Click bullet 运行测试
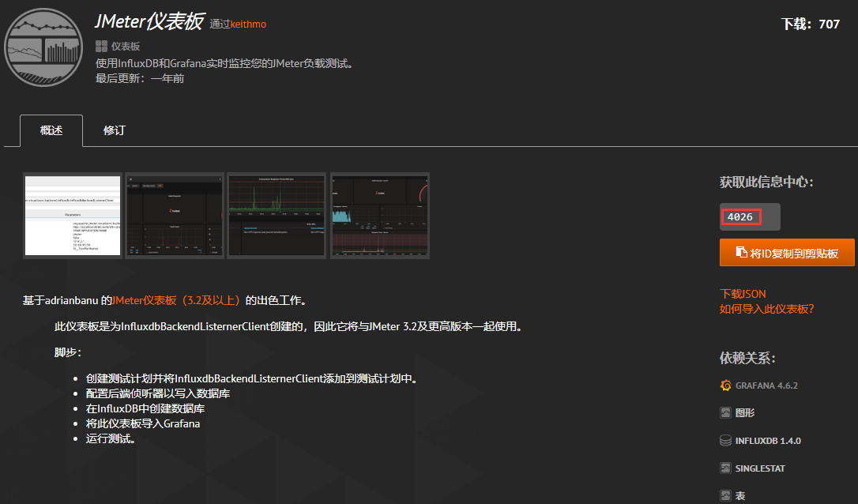 111,439
